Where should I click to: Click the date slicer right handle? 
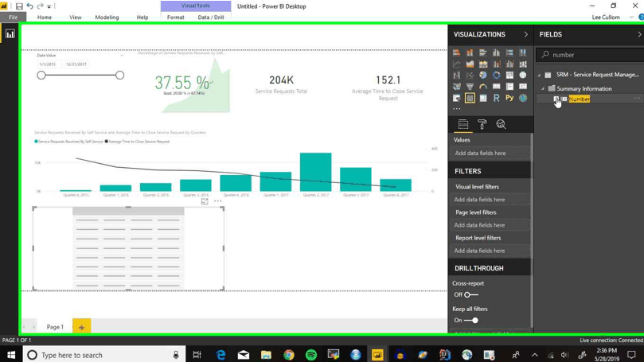tap(119, 75)
